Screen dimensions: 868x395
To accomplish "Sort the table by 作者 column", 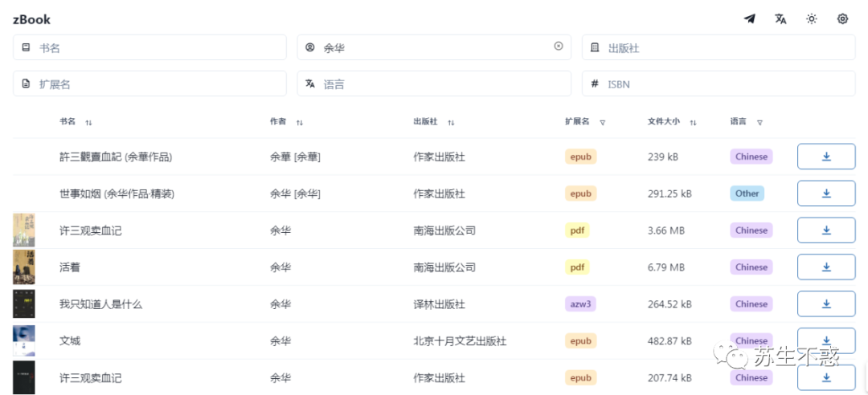I will (299, 123).
